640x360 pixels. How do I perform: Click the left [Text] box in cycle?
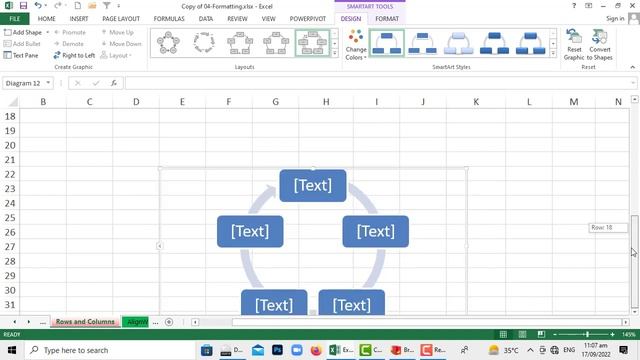coord(250,231)
